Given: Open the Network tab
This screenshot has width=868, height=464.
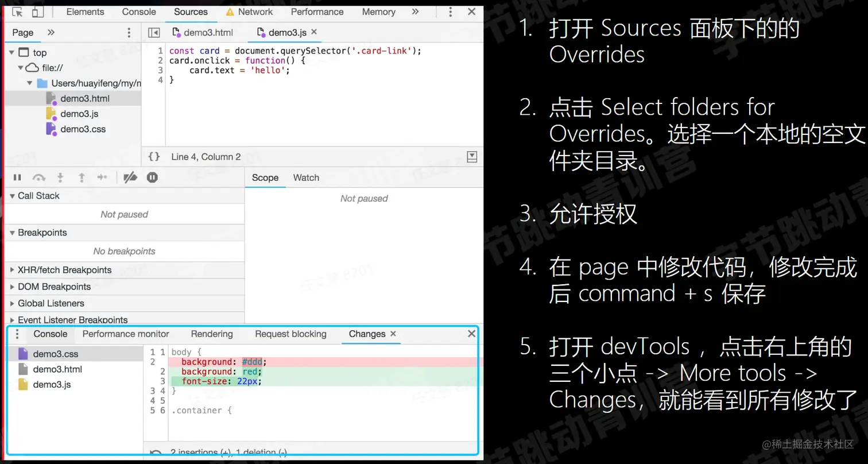Looking at the screenshot, I should (x=250, y=12).
